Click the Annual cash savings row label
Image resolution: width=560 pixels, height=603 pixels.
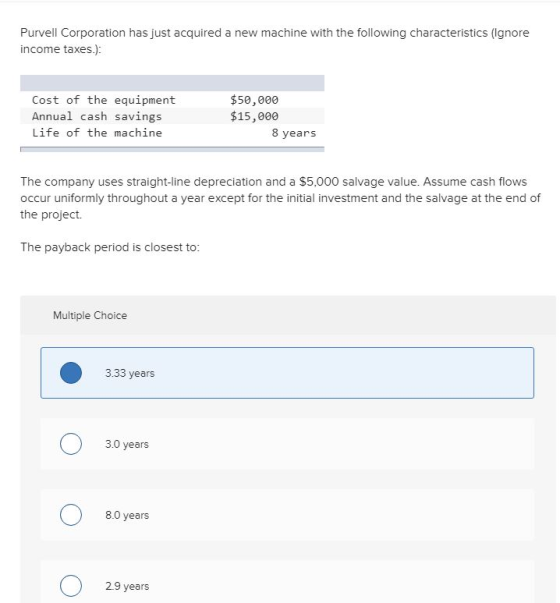coord(97,116)
